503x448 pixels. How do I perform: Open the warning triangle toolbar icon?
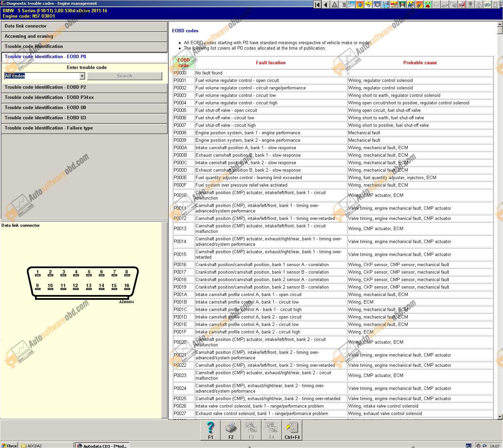(x=334, y=5)
